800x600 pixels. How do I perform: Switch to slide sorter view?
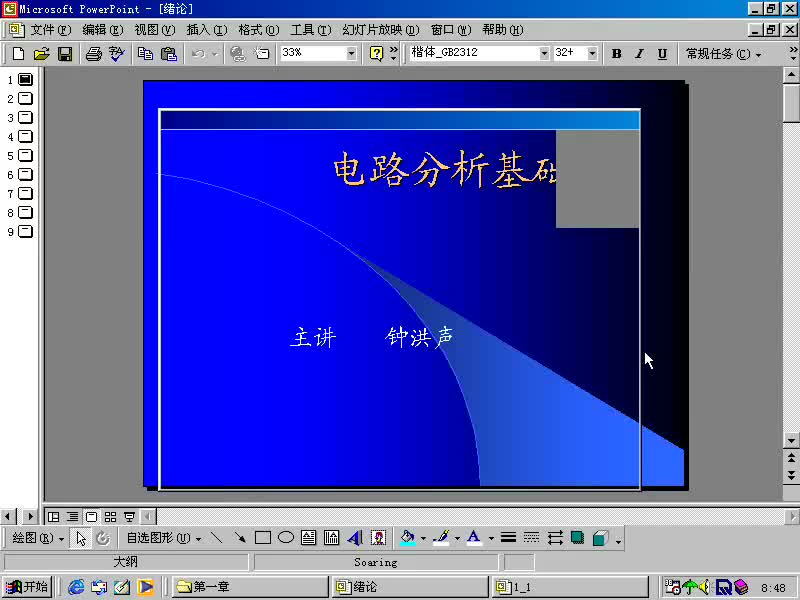pos(110,517)
